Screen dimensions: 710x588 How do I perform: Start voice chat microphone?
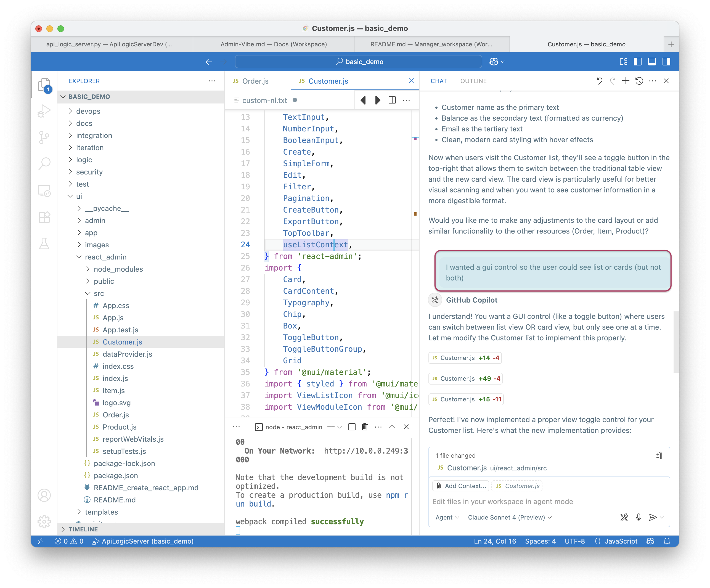(x=639, y=517)
